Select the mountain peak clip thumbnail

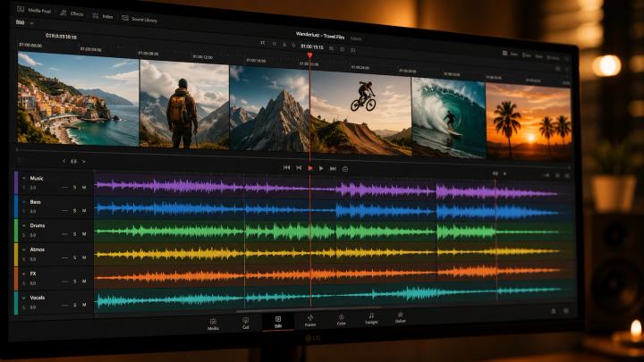coord(269,110)
